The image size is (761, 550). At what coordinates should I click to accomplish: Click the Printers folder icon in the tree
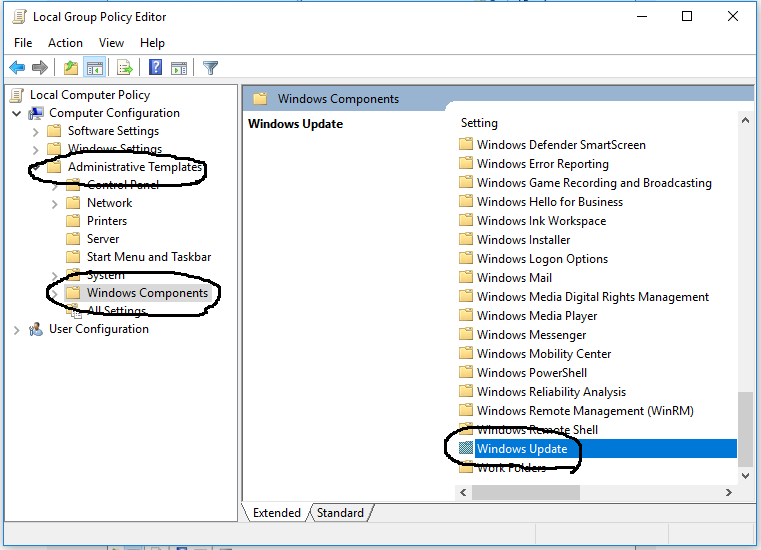[73, 221]
